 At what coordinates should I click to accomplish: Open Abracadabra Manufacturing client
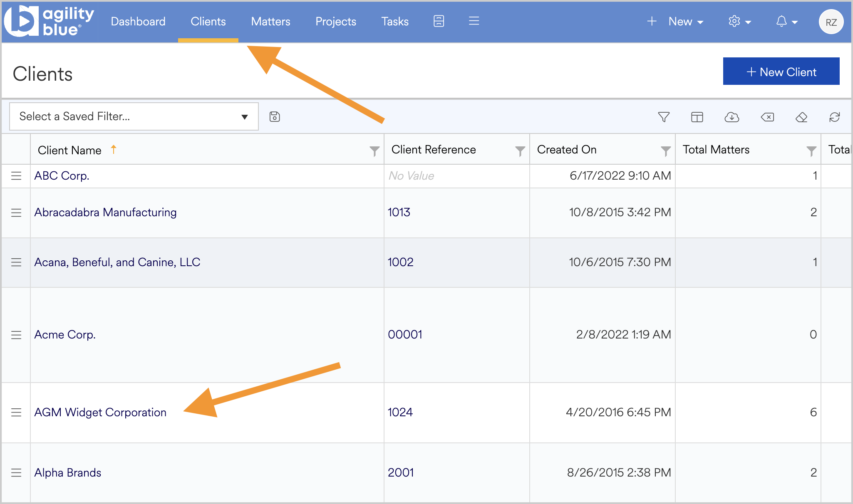point(105,212)
